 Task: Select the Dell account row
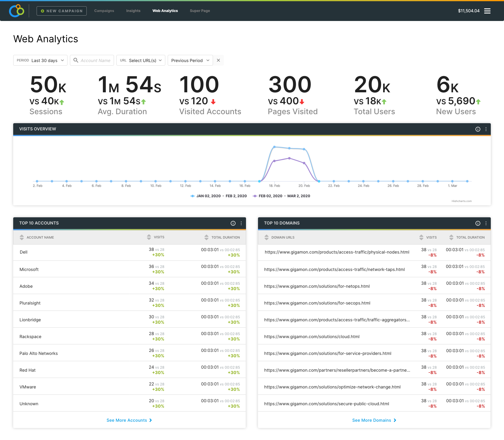point(130,252)
